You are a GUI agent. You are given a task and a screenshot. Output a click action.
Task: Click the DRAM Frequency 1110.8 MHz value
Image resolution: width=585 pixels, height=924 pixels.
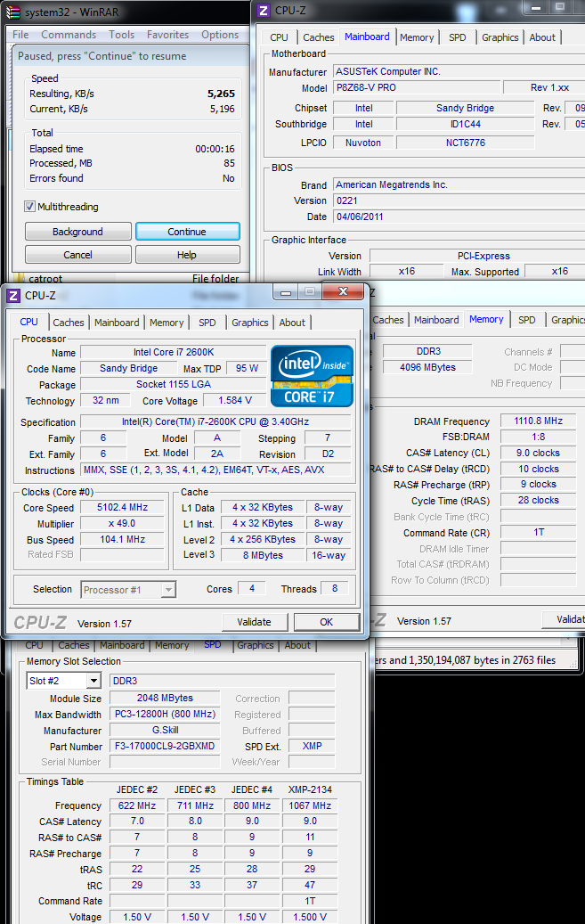[538, 421]
